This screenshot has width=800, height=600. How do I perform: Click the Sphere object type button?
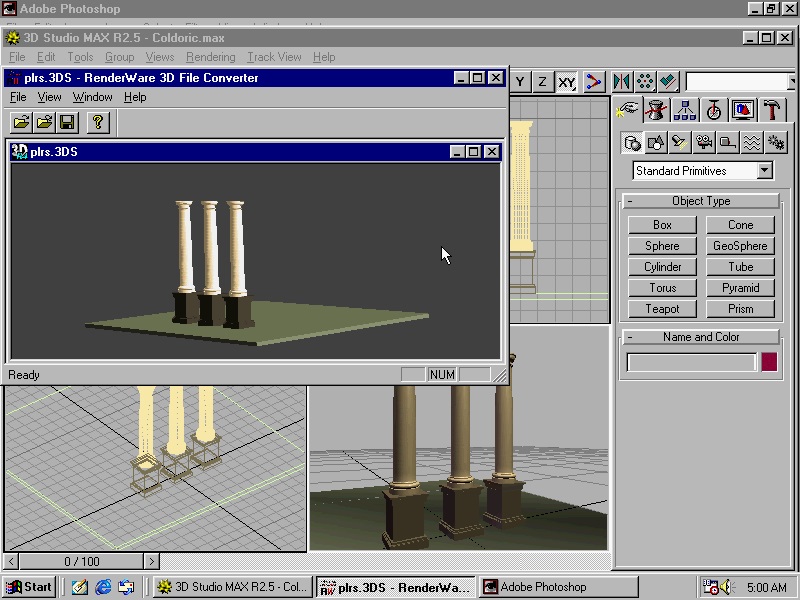point(662,246)
